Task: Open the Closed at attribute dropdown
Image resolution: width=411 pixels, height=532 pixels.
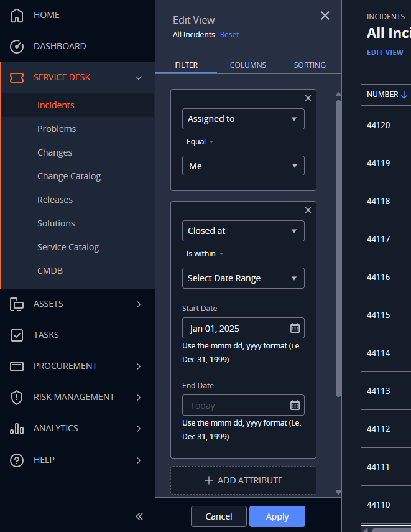Action: pos(243,231)
